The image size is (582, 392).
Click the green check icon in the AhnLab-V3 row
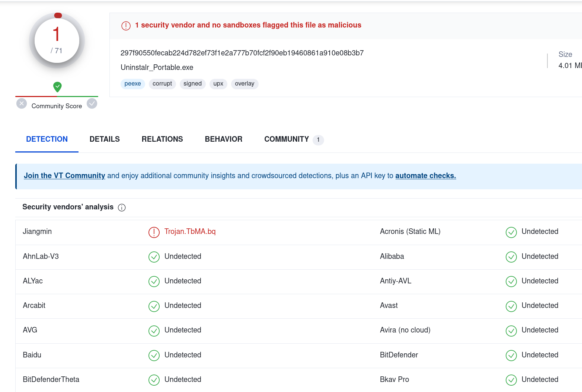point(154,257)
